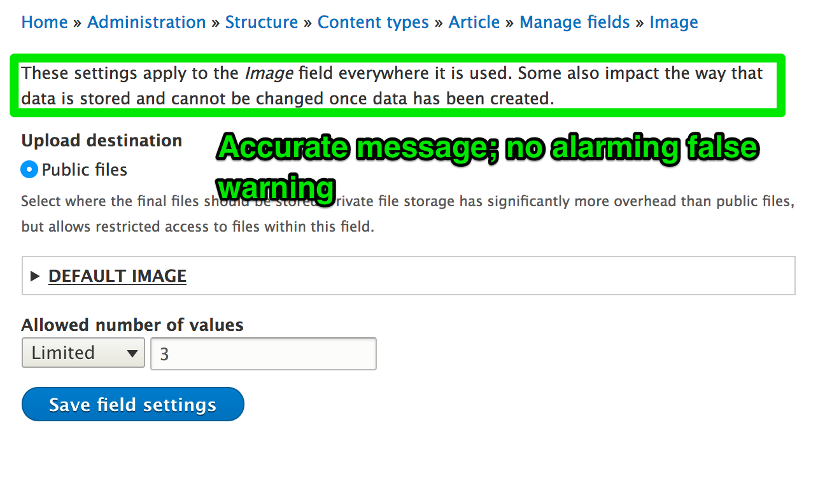Navigate to Home via the breadcrumb
The width and height of the screenshot is (825, 504).
tap(44, 22)
